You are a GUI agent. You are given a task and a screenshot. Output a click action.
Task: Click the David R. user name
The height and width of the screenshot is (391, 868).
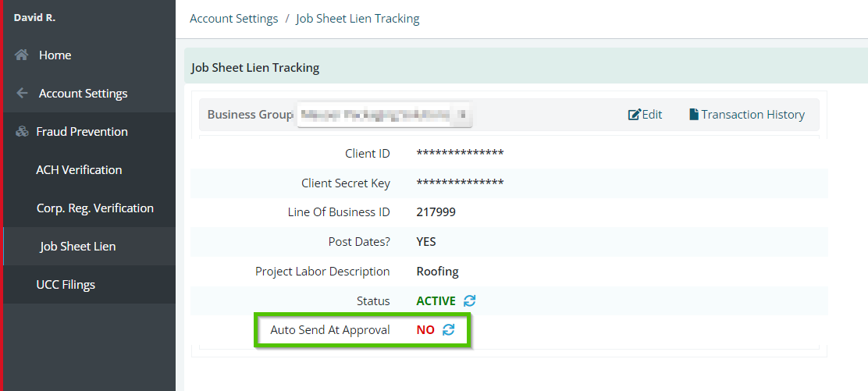(x=34, y=18)
